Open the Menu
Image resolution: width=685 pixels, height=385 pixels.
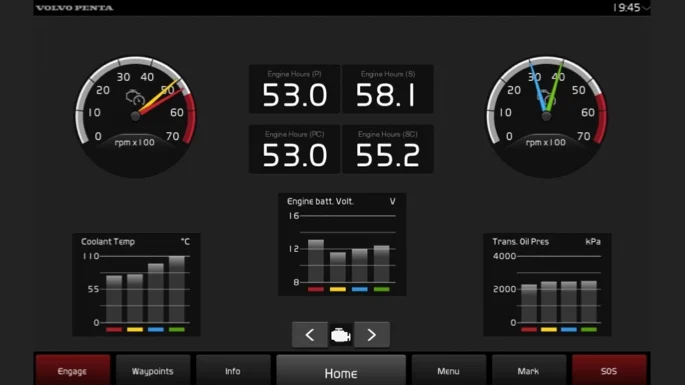[449, 371]
